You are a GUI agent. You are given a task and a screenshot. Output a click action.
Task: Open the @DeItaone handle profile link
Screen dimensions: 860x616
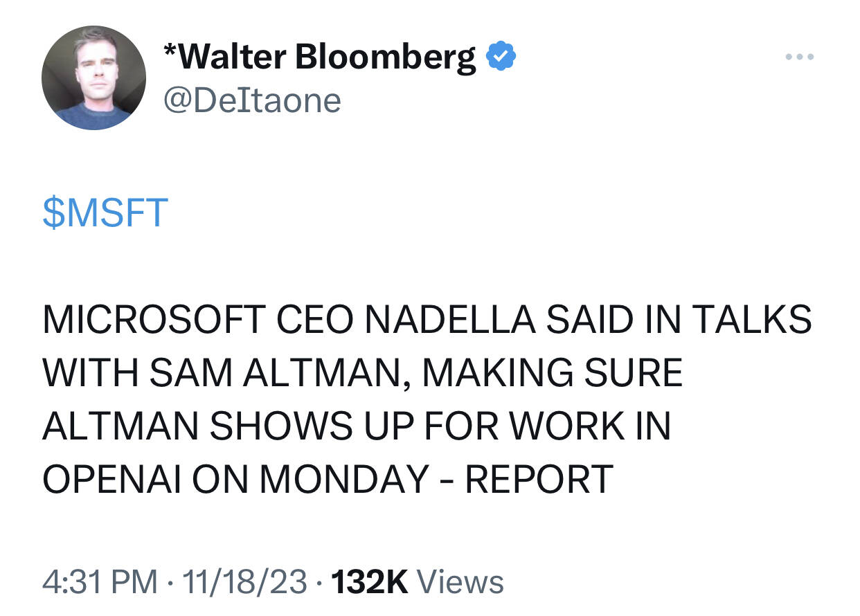click(x=251, y=101)
